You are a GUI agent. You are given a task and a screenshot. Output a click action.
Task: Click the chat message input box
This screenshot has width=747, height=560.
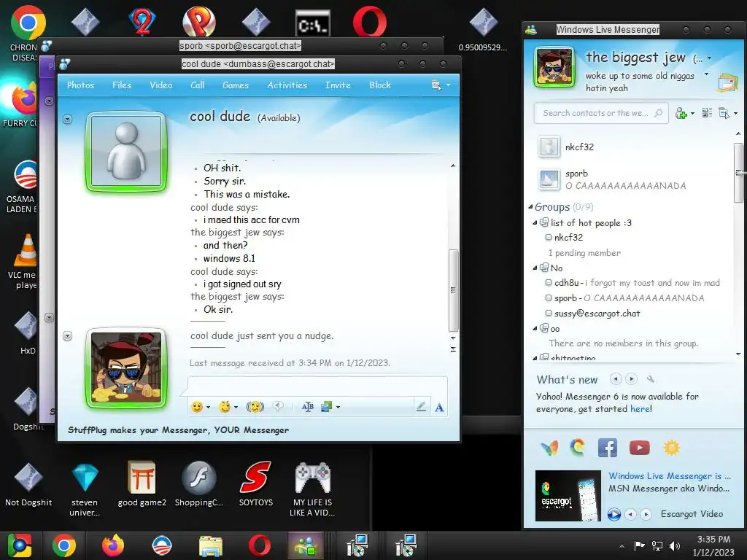pyautogui.click(x=317, y=386)
